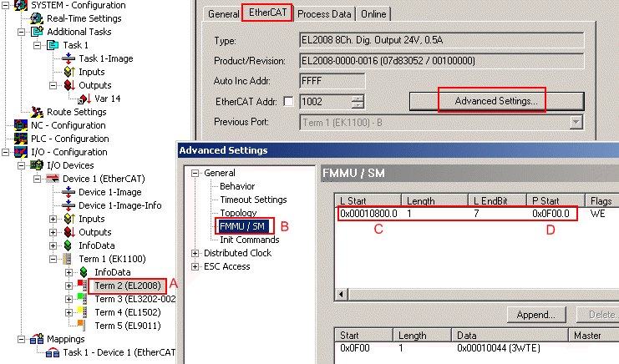Viewport: 619px width, 364px height.
Task: Expand Distributed Clock in Advanced Settings
Action: 195,253
